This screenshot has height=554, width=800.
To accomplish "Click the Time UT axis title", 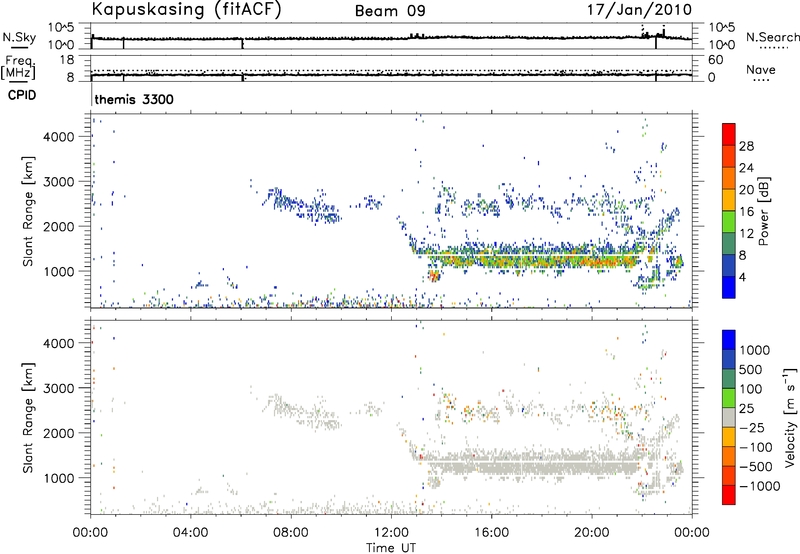I will [x=391, y=548].
